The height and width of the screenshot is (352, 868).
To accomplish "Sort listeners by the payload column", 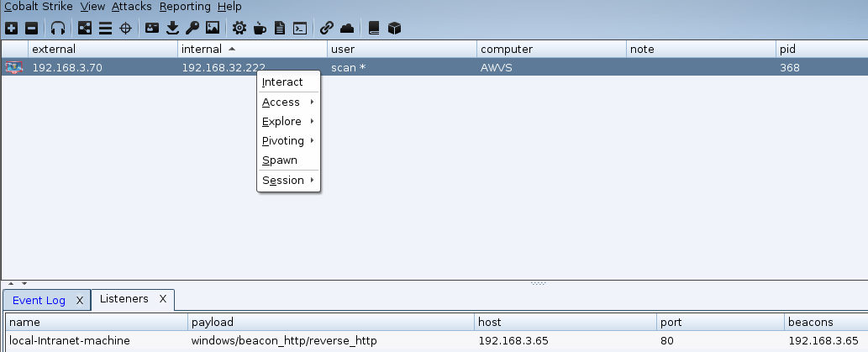I will point(331,322).
